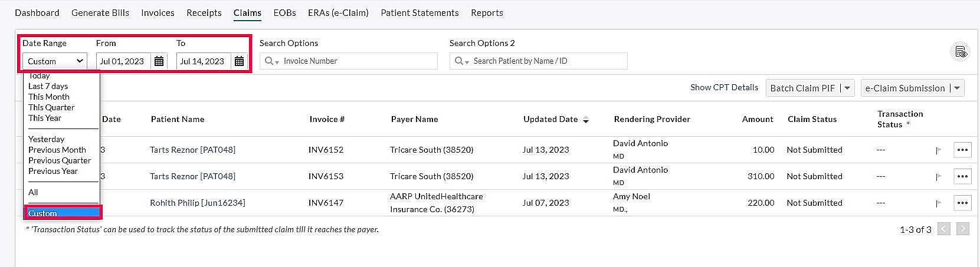Image resolution: width=980 pixels, height=267 pixels.
Task: Expand the Batch Claim PIF dropdown arrow
Action: point(847,88)
